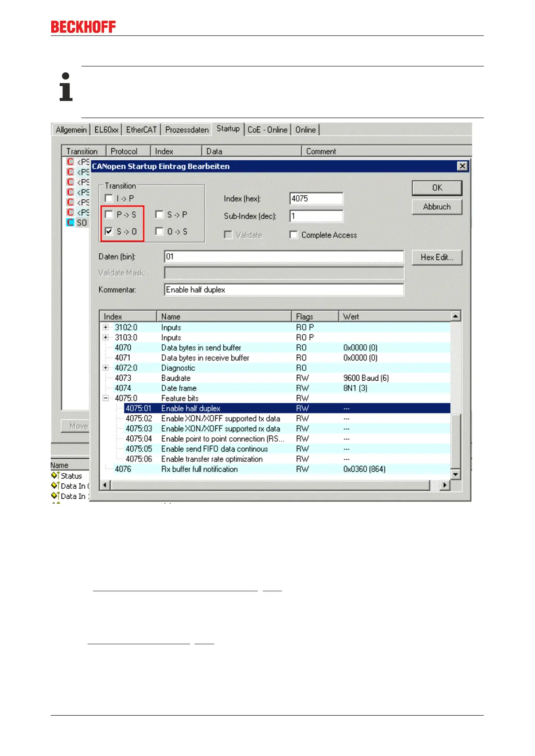The height and width of the screenshot is (756, 535).
Task: Click the Sub-Index (dec) field
Action: pos(316,216)
